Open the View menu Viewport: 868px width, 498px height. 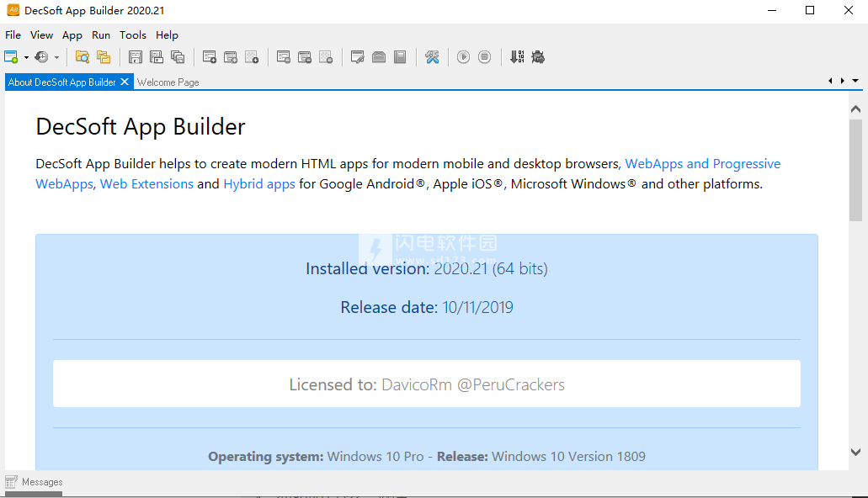click(x=41, y=34)
